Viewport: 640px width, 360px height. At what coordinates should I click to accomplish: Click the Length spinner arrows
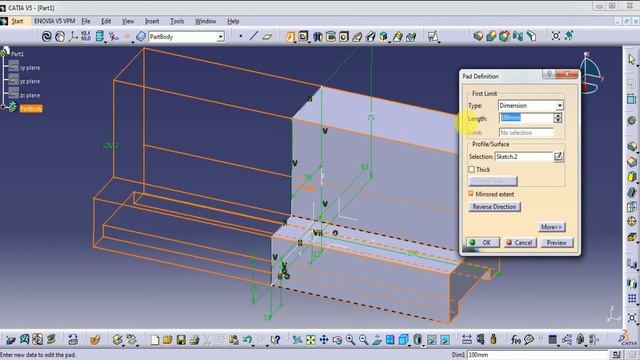click(x=558, y=118)
